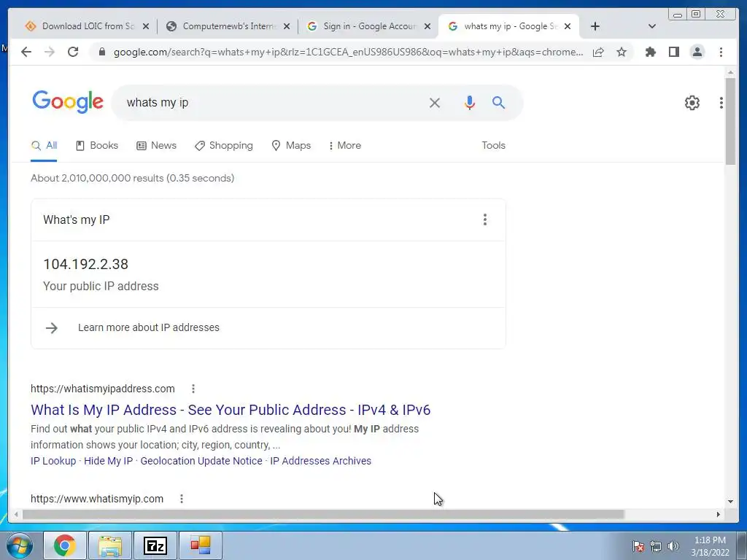Go back with the browser back arrow
This screenshot has width=747, height=560.
click(x=26, y=52)
